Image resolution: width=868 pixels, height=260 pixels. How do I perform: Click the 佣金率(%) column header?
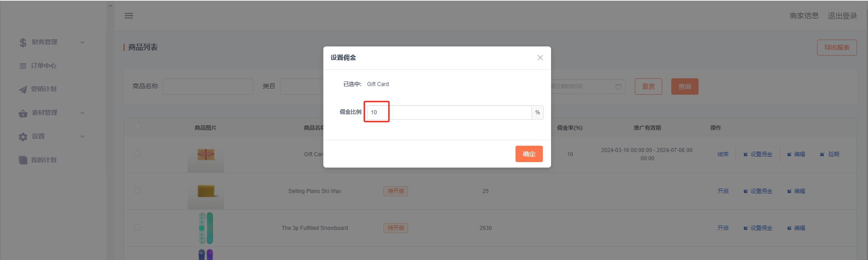point(570,128)
